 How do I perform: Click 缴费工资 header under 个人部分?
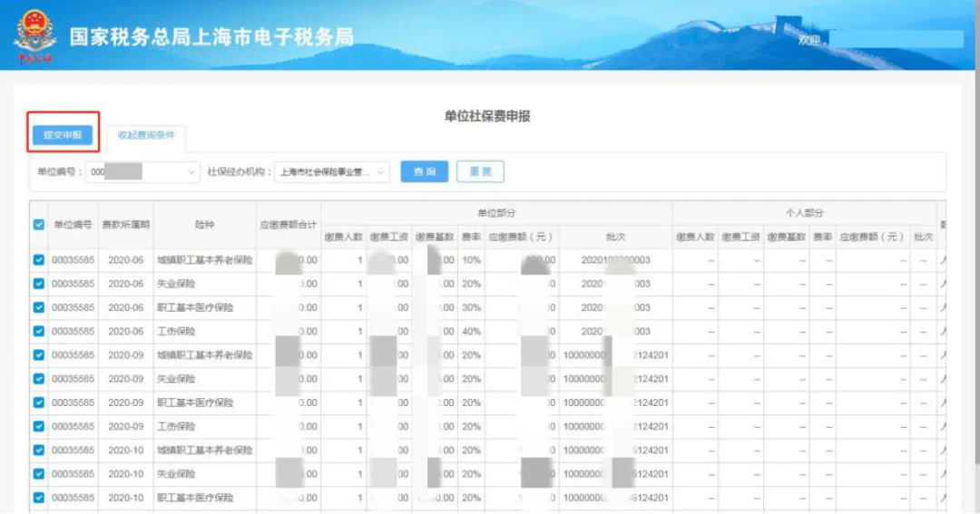point(740,237)
